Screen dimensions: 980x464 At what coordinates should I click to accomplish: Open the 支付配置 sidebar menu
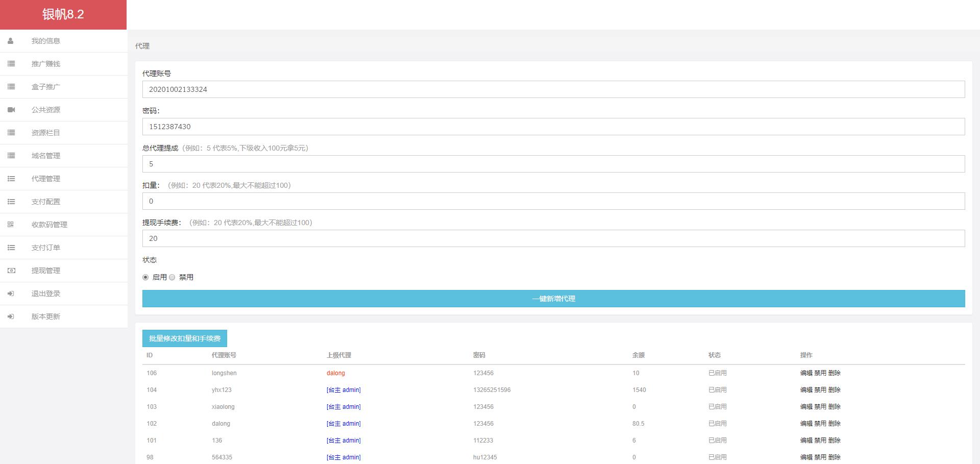[x=46, y=202]
